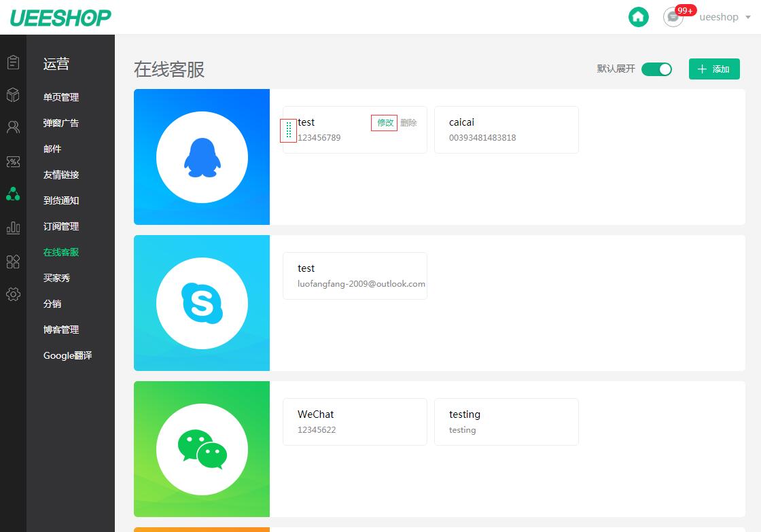The height and width of the screenshot is (532, 761).
Task: Click the QQ penguin logo
Action: click(x=202, y=157)
